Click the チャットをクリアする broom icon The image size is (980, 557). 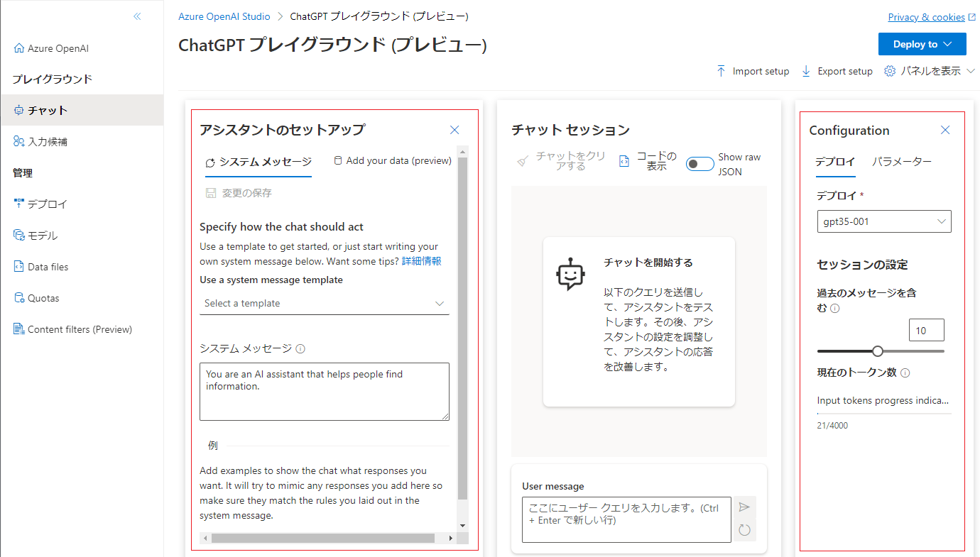click(523, 162)
